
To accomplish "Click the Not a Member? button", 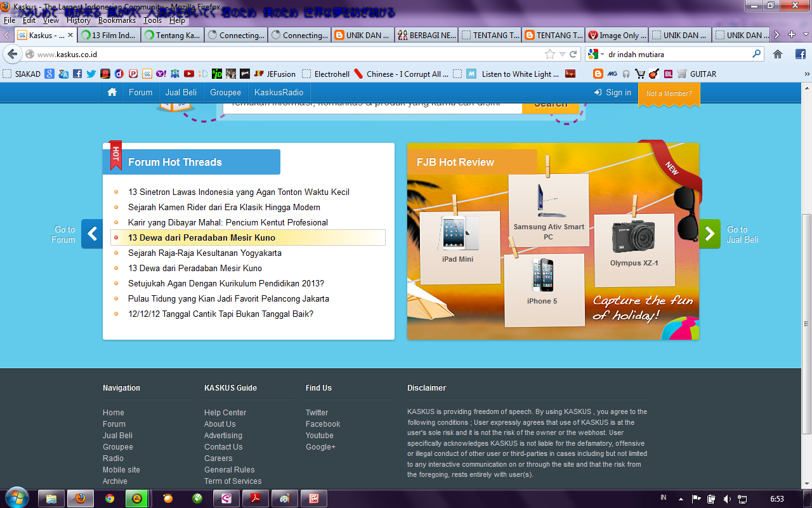I will click(x=669, y=93).
